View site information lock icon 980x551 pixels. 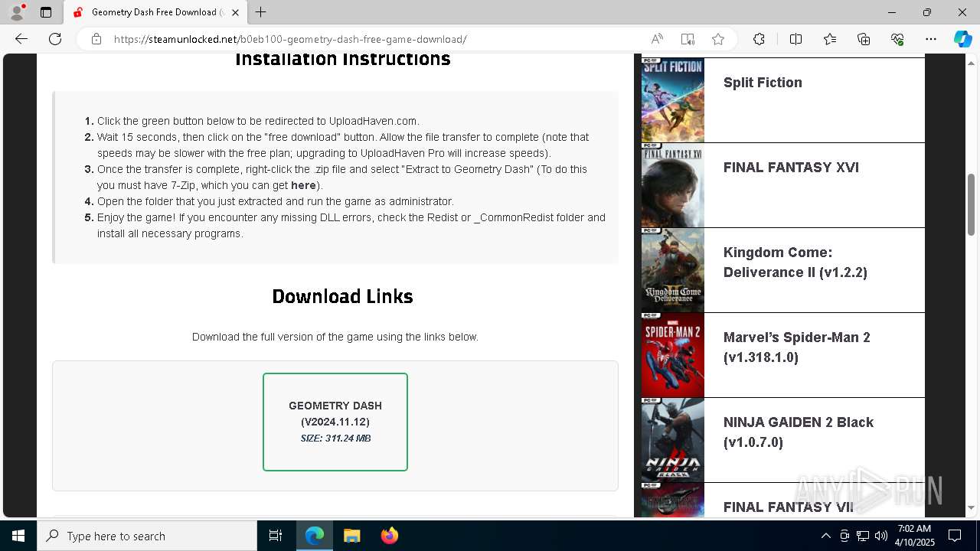96,39
